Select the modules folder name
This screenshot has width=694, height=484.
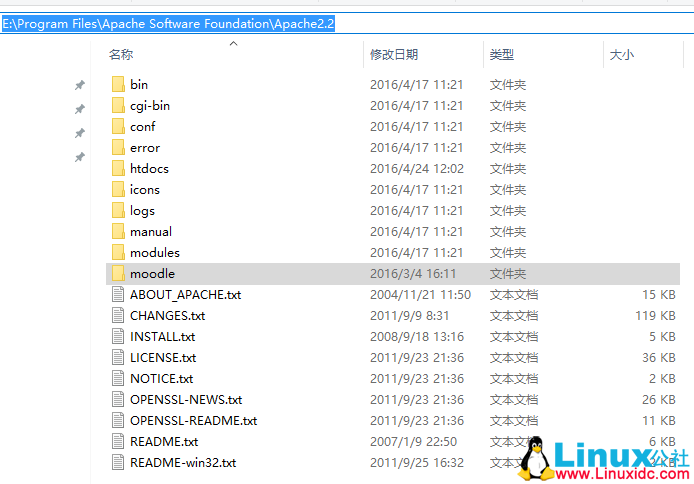tap(155, 253)
